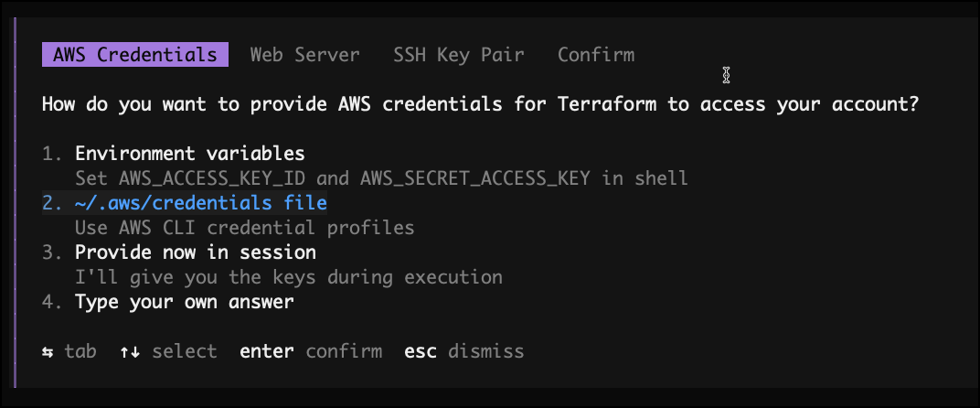Select the AWS Credentials tab
Screen dimensions: 980x408
pyautogui.click(x=134, y=55)
